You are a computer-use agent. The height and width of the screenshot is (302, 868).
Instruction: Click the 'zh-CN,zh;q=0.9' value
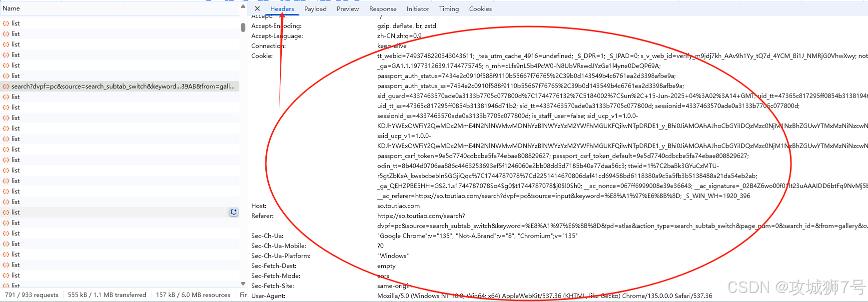coord(399,36)
